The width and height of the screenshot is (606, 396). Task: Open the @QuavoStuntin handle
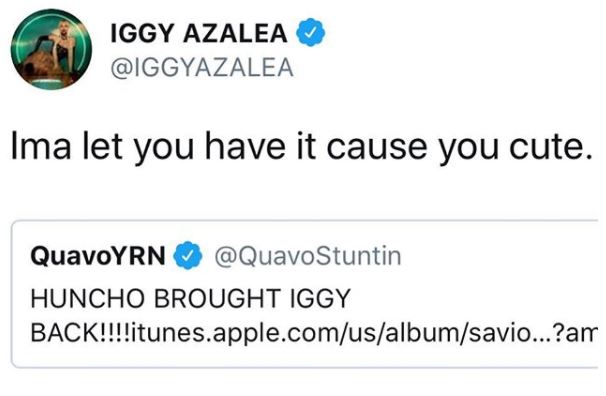(x=308, y=256)
